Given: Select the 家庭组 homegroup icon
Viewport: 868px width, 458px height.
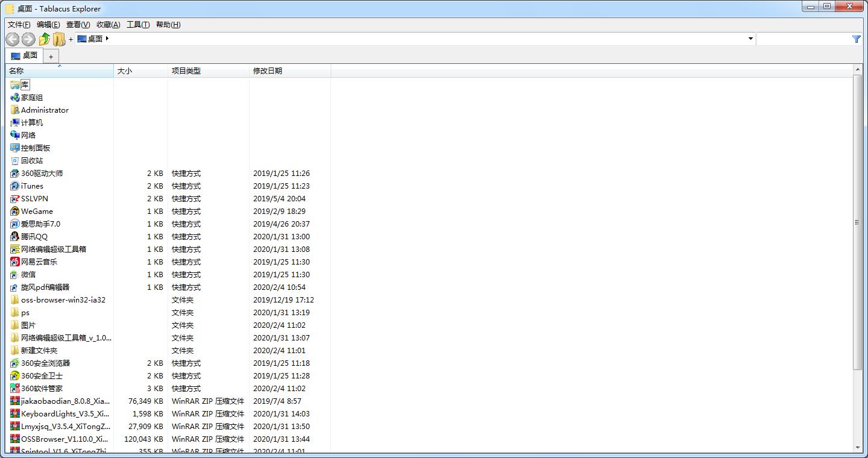Looking at the screenshot, I should pos(15,98).
